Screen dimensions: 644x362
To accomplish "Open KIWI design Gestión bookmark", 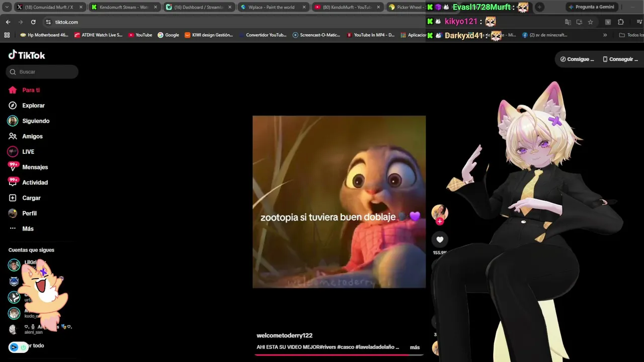I will [208, 35].
